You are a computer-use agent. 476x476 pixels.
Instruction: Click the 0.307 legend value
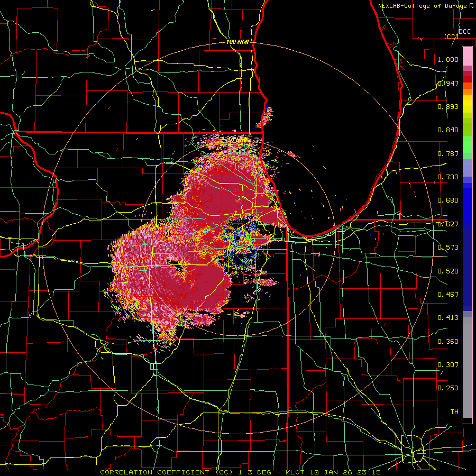pyautogui.click(x=448, y=364)
